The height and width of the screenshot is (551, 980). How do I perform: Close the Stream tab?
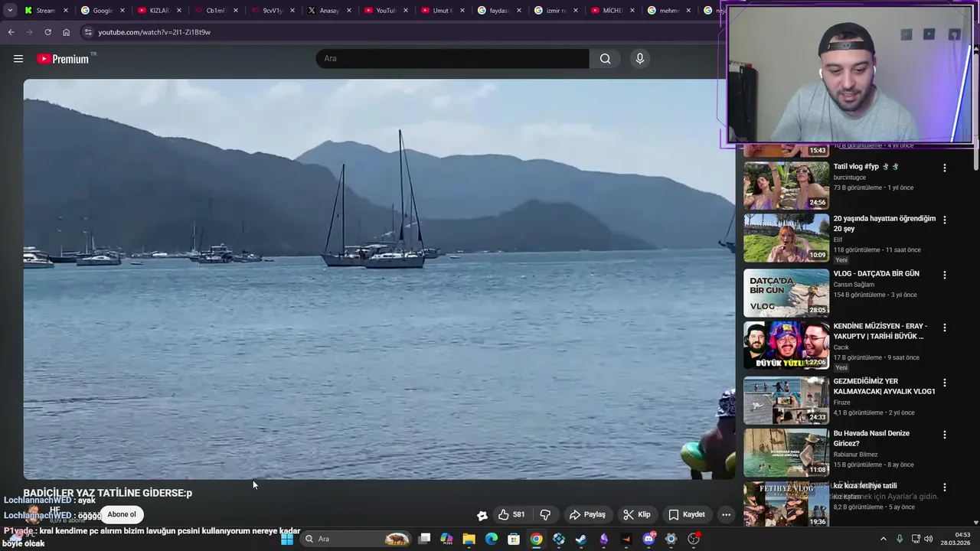click(x=66, y=11)
